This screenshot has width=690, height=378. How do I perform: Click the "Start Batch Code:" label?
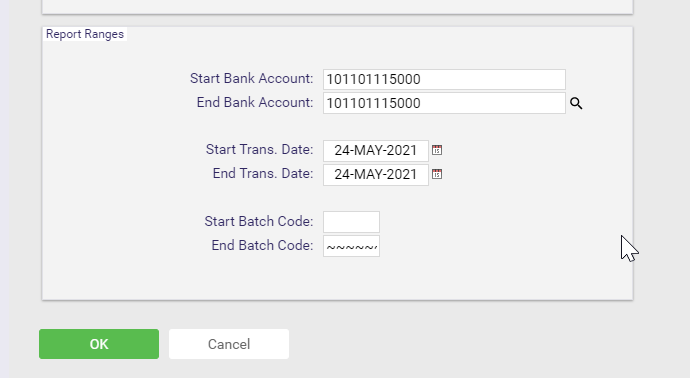point(259,221)
